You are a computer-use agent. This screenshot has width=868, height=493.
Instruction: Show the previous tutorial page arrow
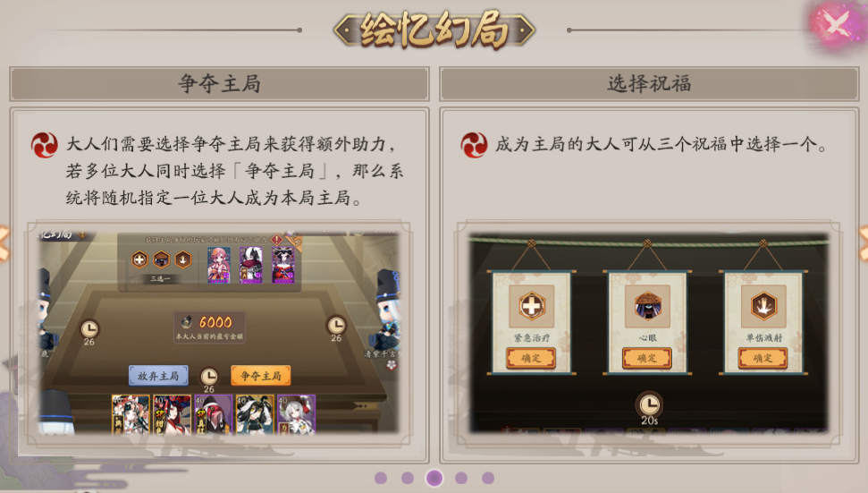coord(4,242)
